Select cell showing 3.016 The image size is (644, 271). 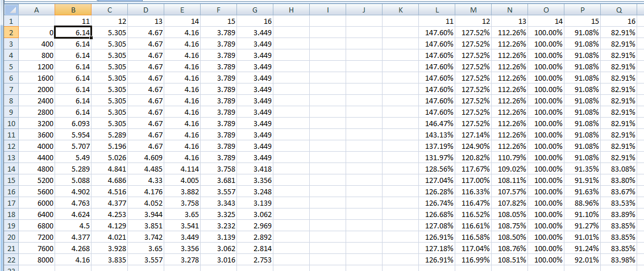pos(218,260)
